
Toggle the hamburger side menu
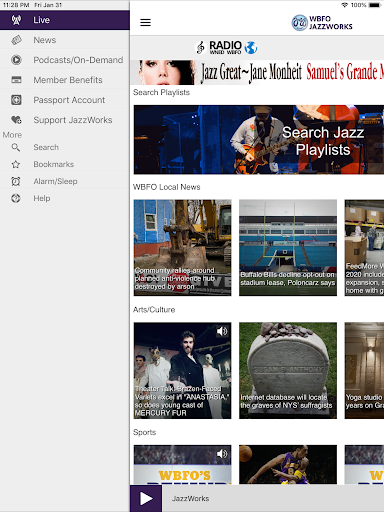[x=145, y=22]
